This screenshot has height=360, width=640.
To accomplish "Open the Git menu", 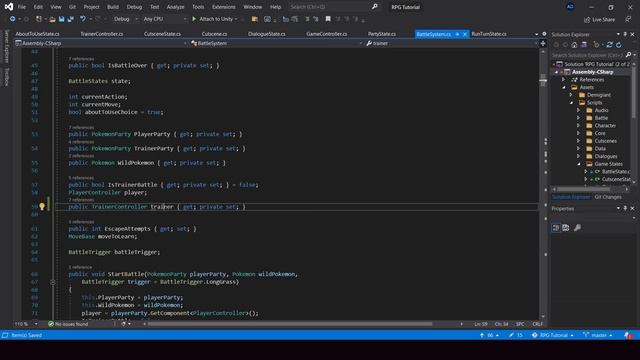I will 72,7.
